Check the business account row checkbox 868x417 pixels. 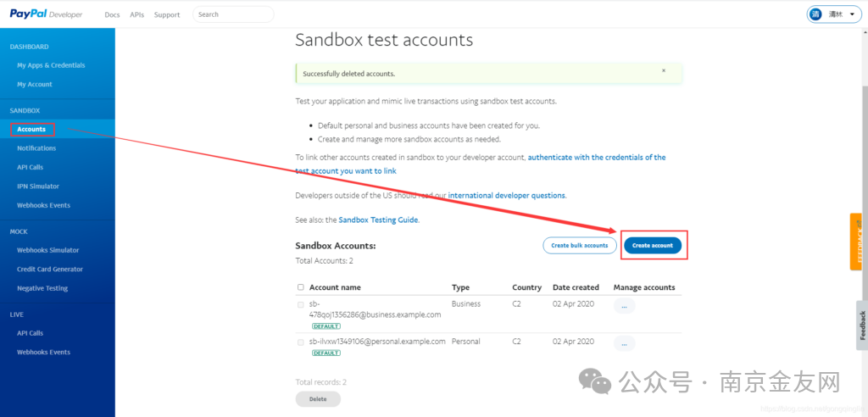coord(301,304)
